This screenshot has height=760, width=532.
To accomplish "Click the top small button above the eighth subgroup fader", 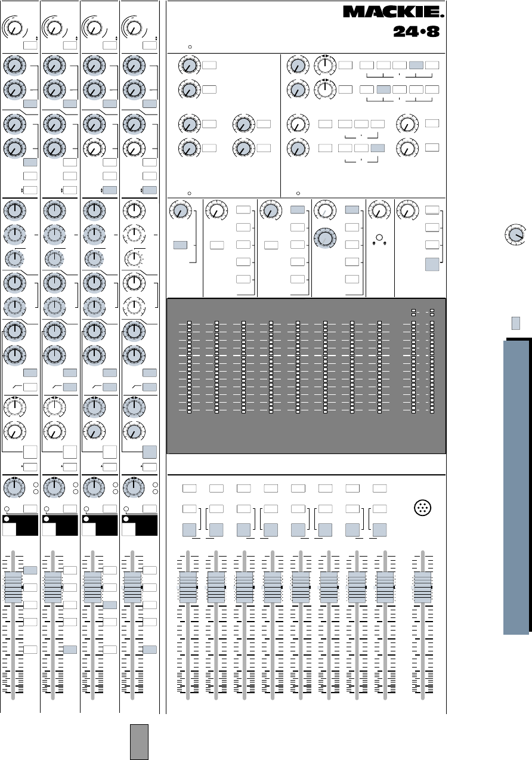I will (380, 489).
